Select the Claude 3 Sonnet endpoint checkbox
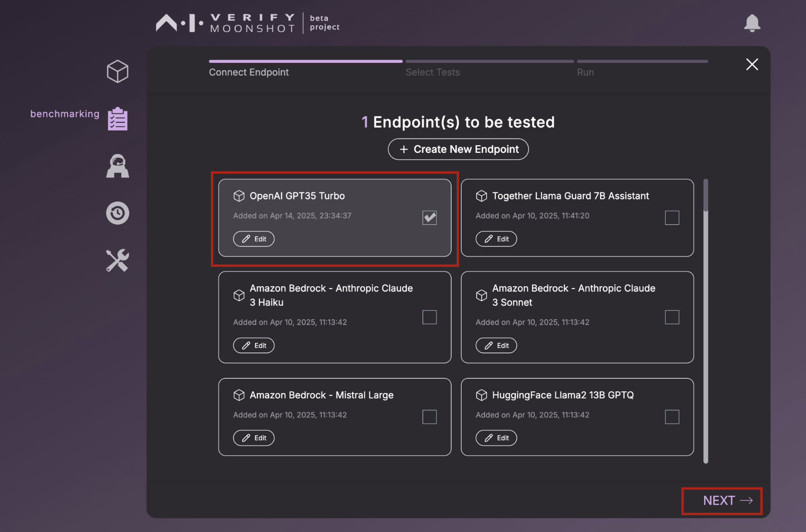This screenshot has height=532, width=806. point(672,317)
